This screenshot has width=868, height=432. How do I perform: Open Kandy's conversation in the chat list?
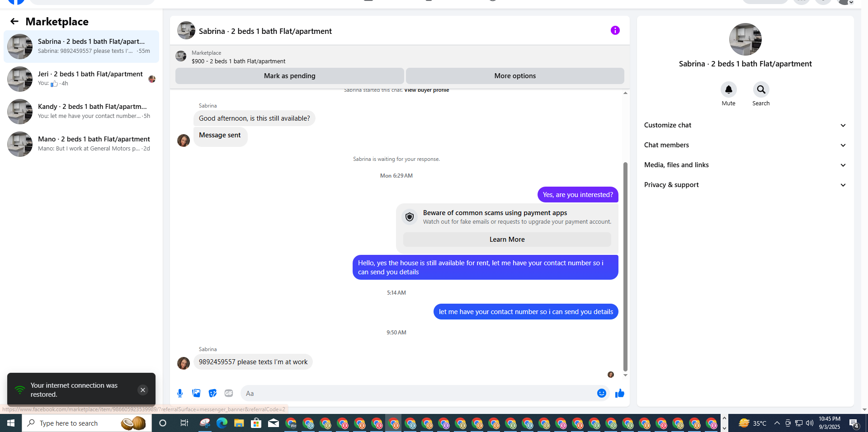tap(81, 112)
